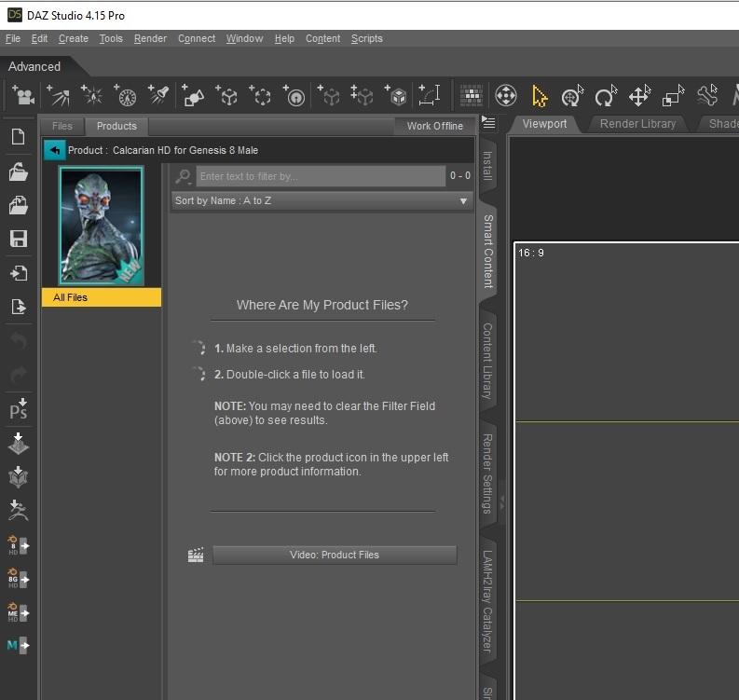
Task: Click the Send to ZBrush (GoZ) icon
Action: (19, 509)
